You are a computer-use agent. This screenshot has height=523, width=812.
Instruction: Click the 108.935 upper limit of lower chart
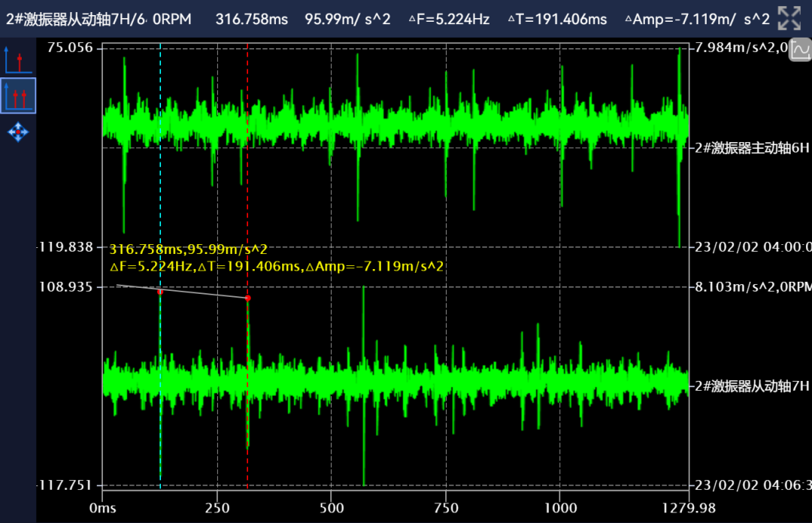pos(68,287)
